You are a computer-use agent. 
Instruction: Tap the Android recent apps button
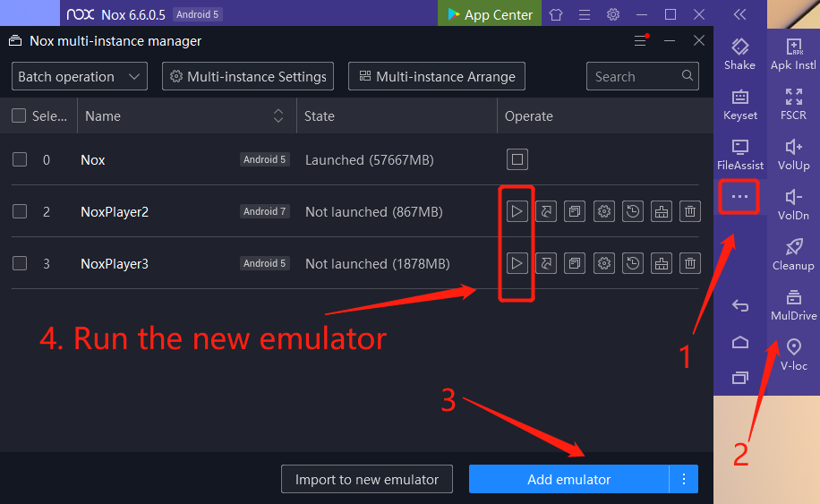coord(740,378)
